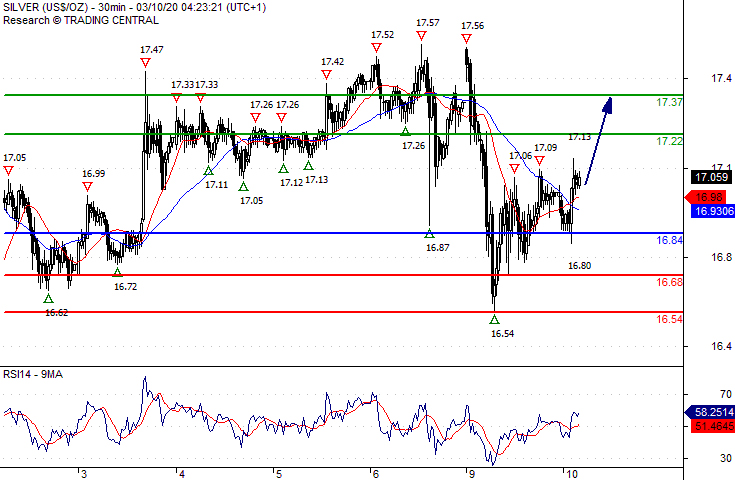Click the red support level label 16.54
Image resolution: width=735 pixels, height=480 pixels.
click(x=669, y=319)
